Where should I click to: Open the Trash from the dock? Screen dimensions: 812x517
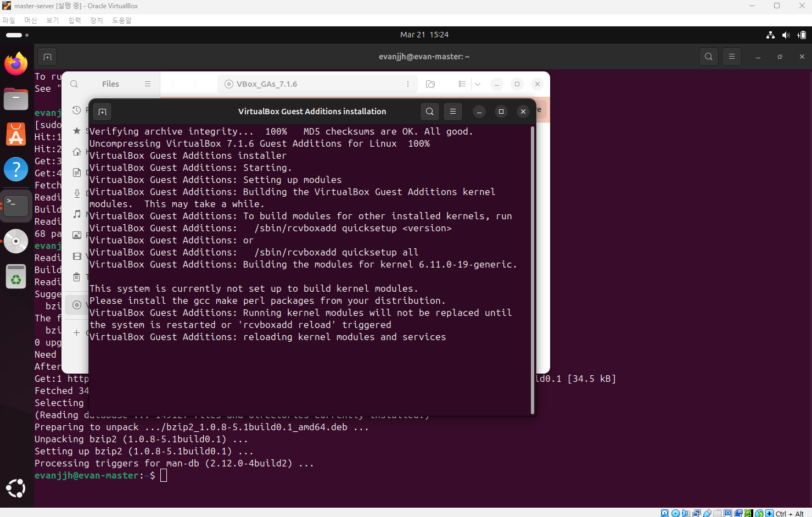point(16,276)
